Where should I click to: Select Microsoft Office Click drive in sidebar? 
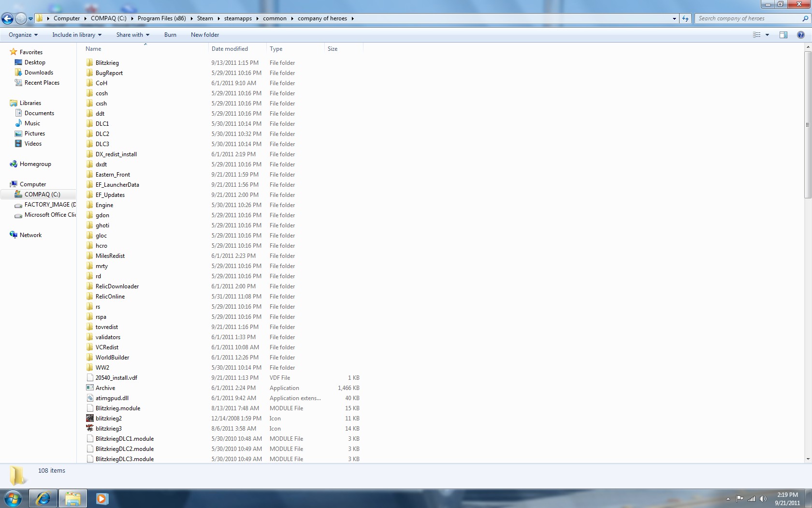click(x=50, y=215)
